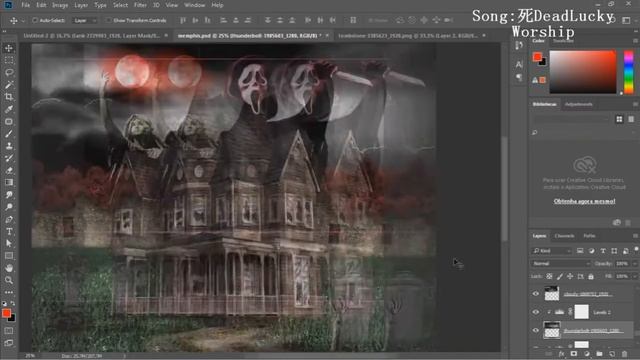Select the Clone Stamp tool

click(9, 146)
